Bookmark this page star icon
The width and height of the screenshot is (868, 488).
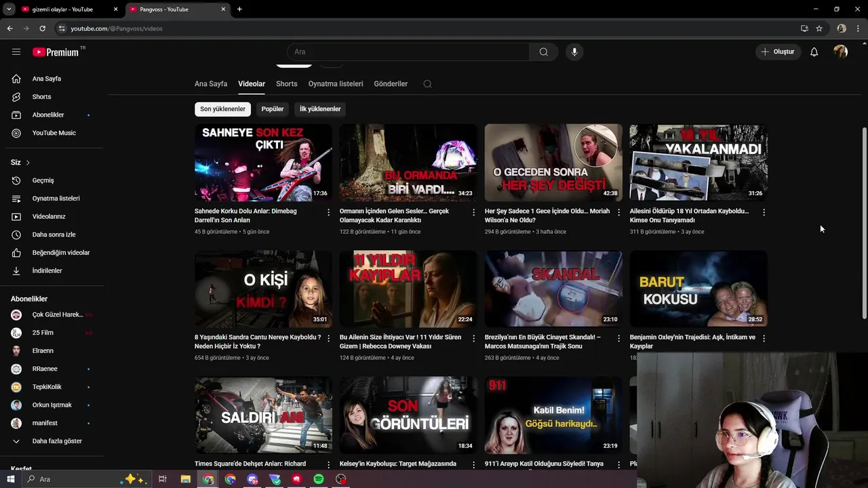point(819,28)
